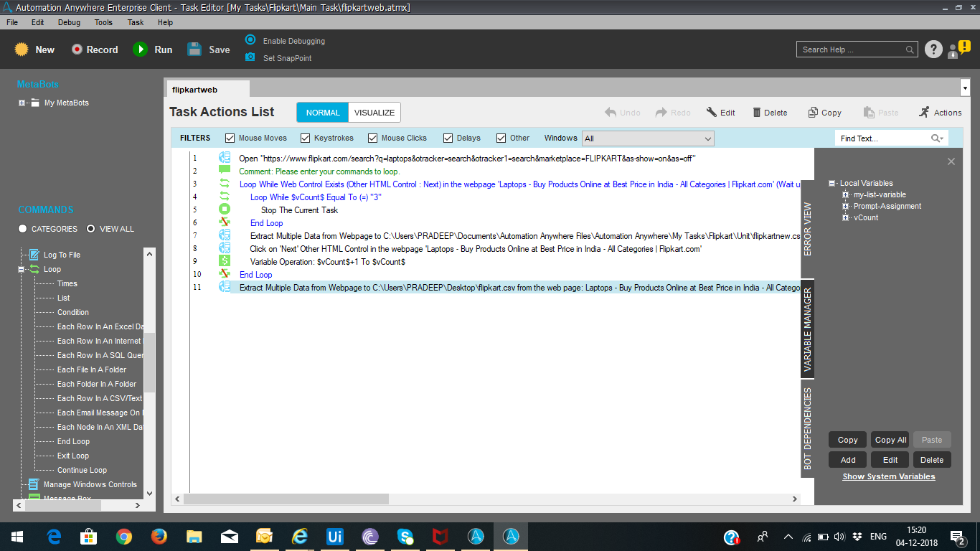Open the Task menu

tap(136, 22)
